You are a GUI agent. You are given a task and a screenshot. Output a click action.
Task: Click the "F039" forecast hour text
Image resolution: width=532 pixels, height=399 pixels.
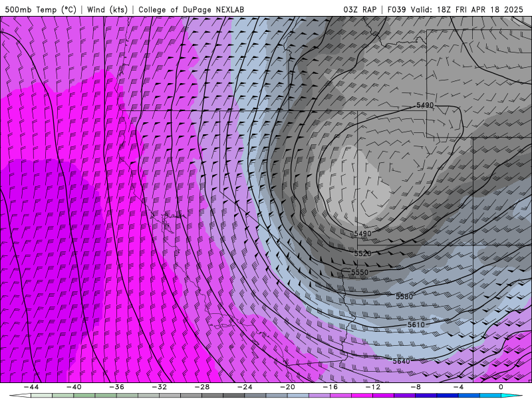coord(396,9)
